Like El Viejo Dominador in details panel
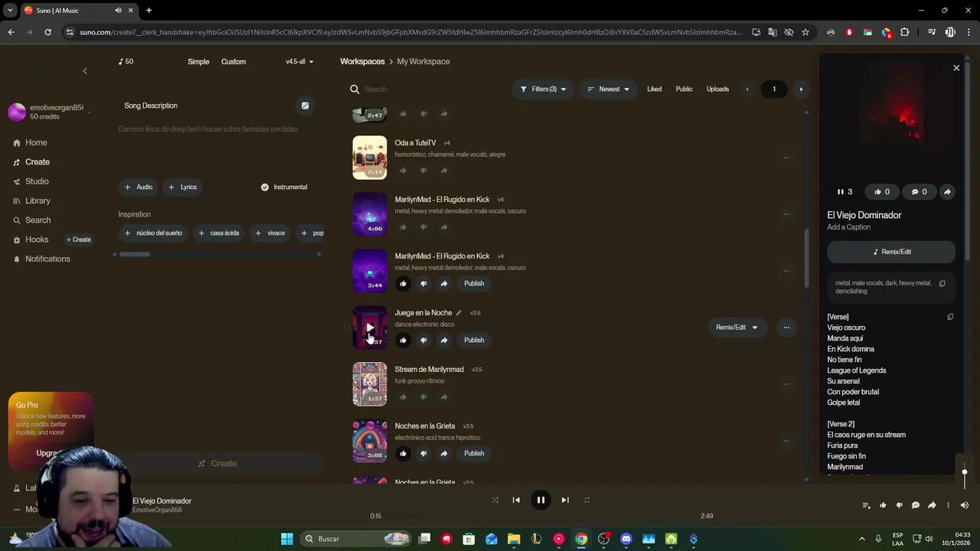Screen dimensions: 980x551 point(882,192)
